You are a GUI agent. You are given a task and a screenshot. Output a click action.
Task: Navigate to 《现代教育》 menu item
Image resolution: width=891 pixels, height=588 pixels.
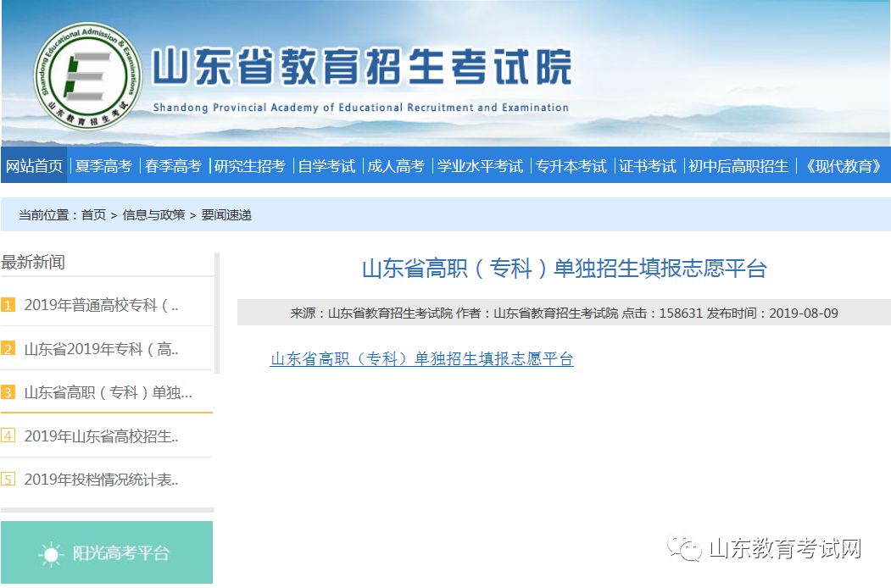(842, 166)
